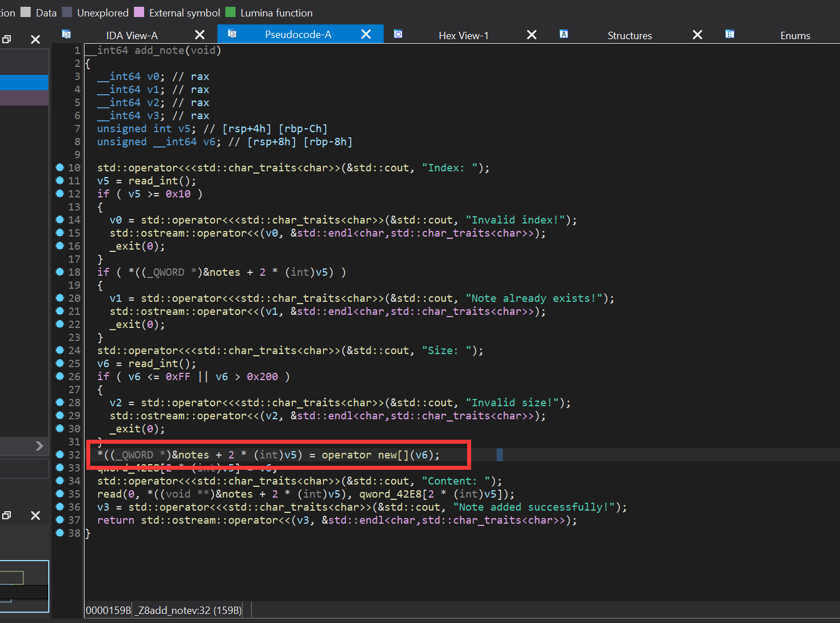The height and width of the screenshot is (623, 840).
Task: Click the External symbol pink color swatch
Action: pyautogui.click(x=139, y=12)
